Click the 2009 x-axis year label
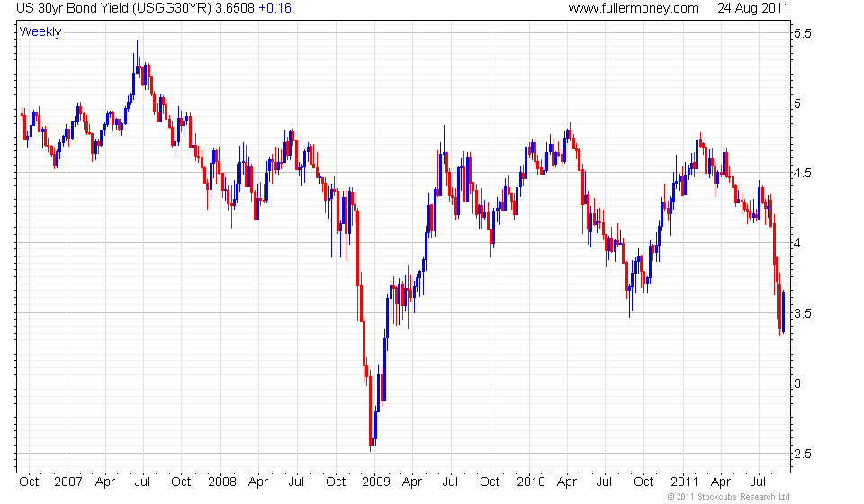The image size is (864, 504). [x=376, y=481]
